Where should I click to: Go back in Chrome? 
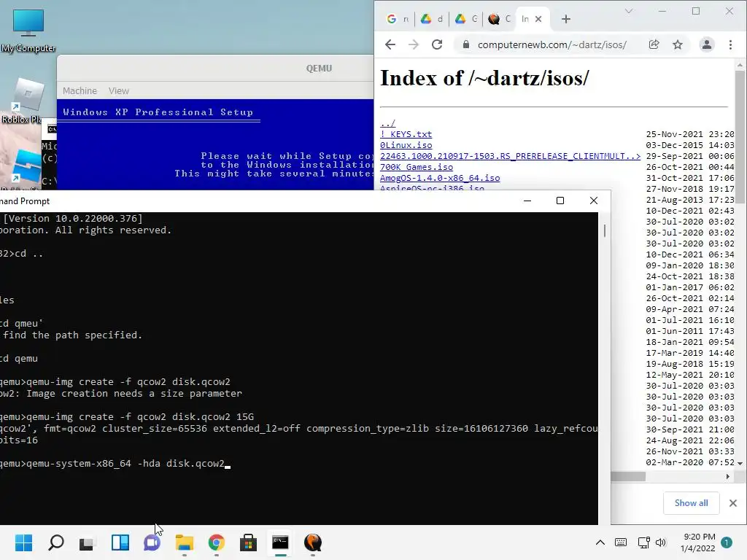(x=390, y=44)
